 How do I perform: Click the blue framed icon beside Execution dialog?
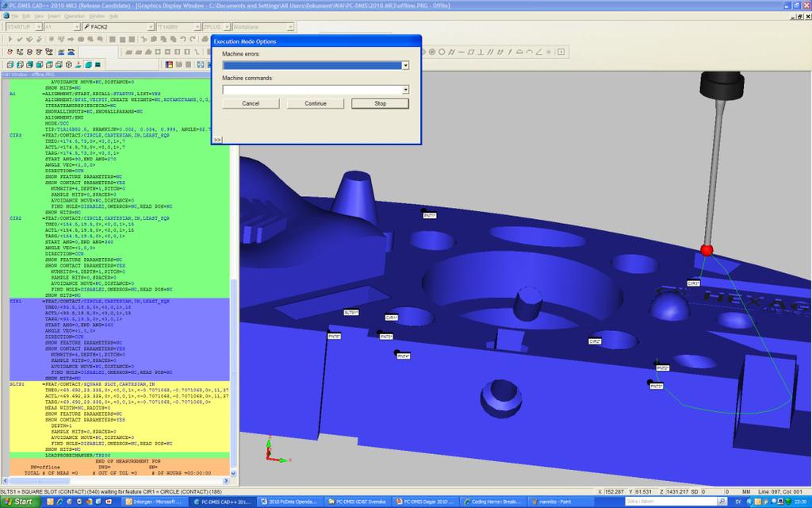tap(201, 65)
